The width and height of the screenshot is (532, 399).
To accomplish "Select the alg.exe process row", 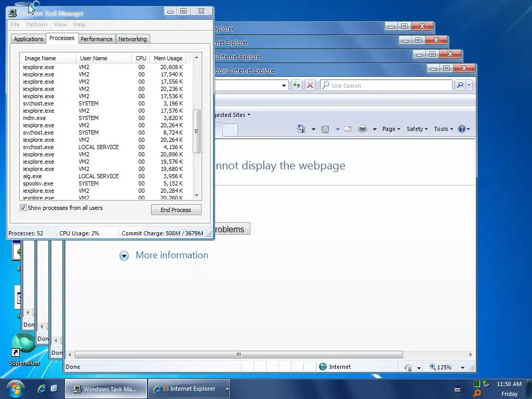I will (106, 176).
